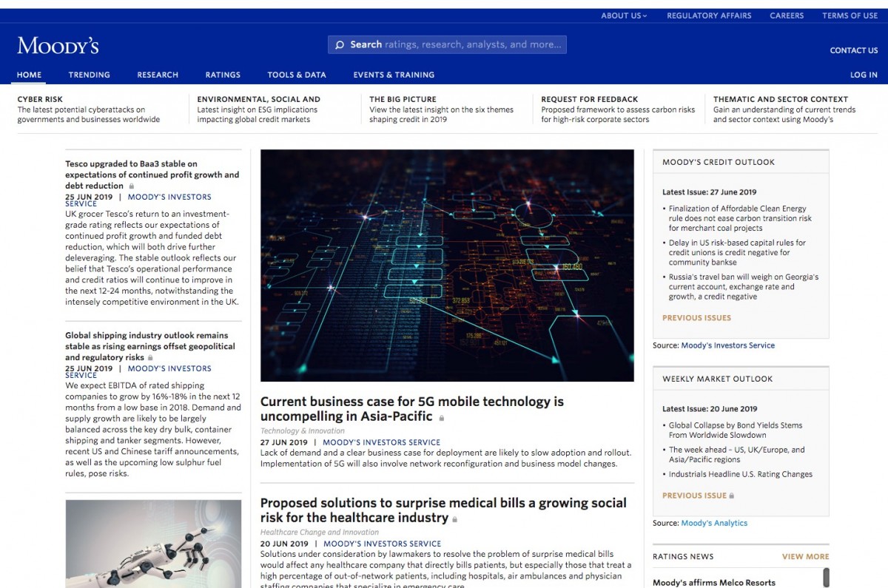Click Latest Issue: 27 June 2019 text
Screen dimensions: 888x588
coord(709,192)
